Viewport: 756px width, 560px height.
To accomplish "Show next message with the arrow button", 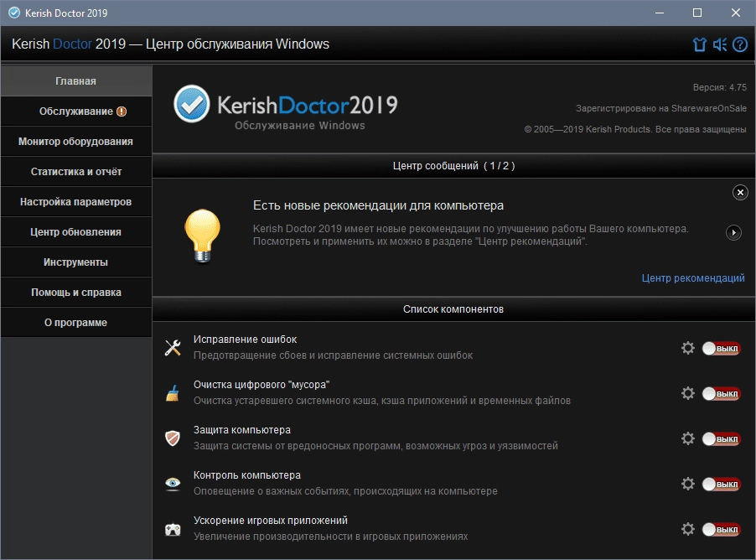I will click(733, 232).
